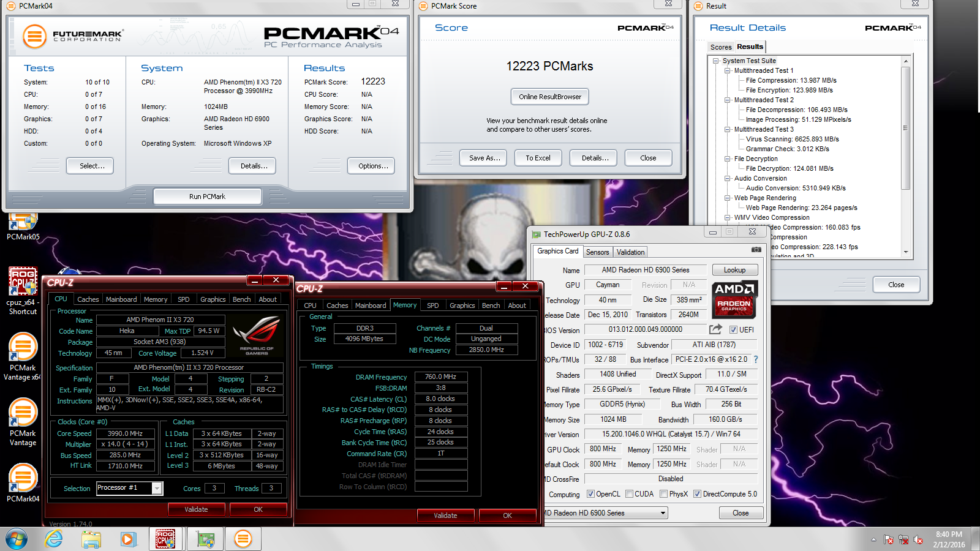Click the GPU-Z Name field value
The height and width of the screenshot is (551, 980).
(x=645, y=270)
